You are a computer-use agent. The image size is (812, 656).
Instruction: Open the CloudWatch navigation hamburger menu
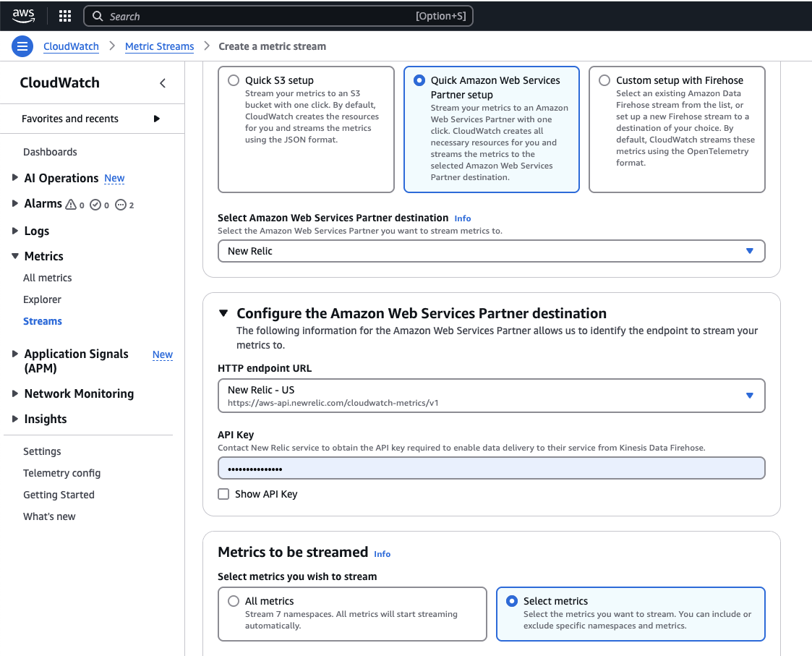pos(22,46)
